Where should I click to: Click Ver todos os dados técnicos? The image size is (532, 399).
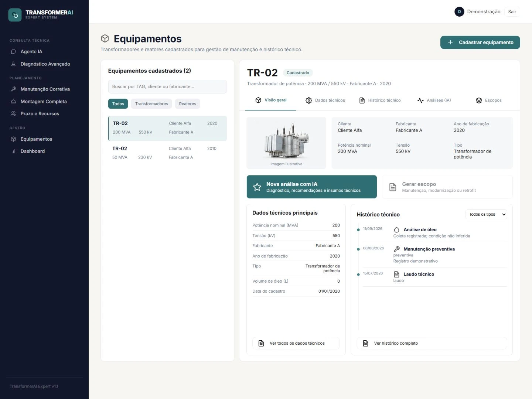click(x=296, y=343)
